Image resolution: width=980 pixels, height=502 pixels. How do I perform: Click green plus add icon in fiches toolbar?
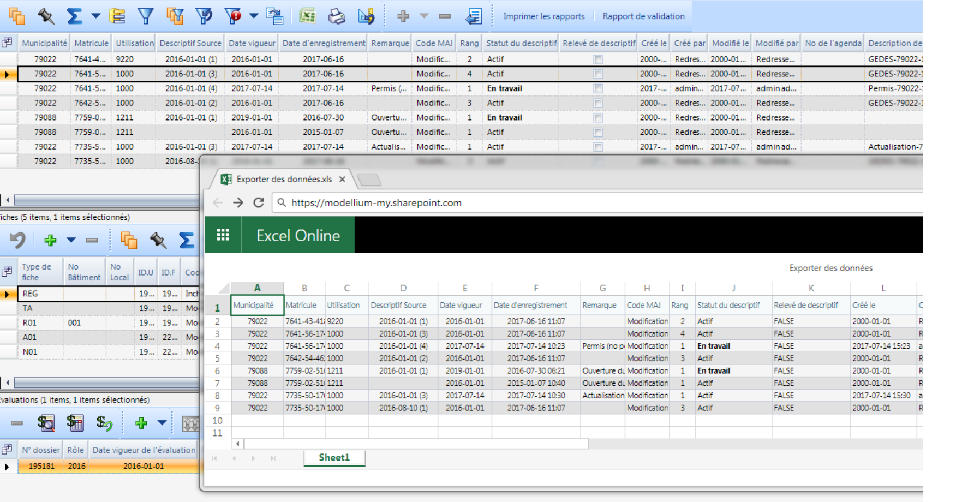50,240
